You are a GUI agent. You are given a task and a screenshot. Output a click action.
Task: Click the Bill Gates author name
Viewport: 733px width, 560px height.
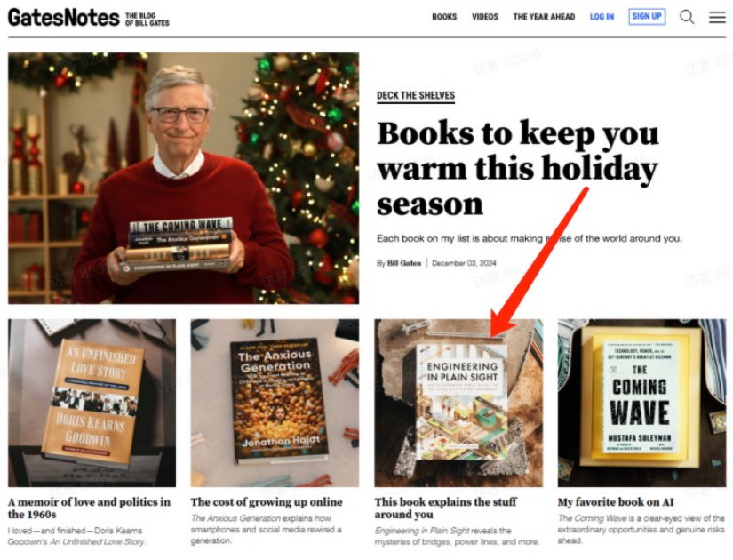[404, 263]
